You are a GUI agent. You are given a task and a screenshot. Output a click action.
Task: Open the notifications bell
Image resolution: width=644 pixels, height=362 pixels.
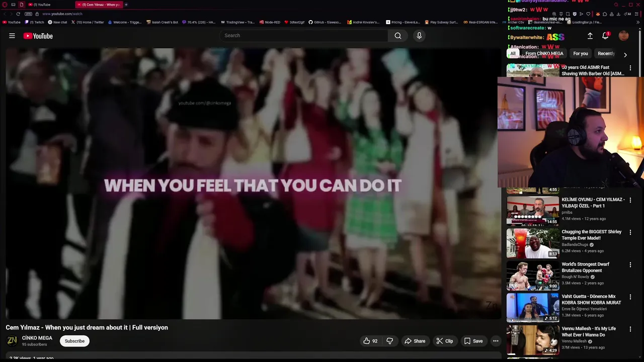tap(606, 36)
